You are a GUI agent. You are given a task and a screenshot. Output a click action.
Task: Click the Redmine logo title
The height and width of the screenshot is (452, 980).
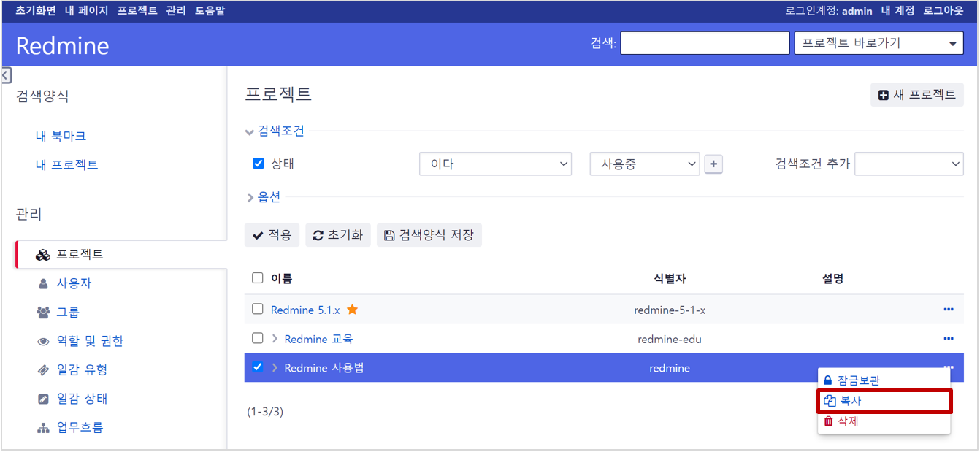[x=62, y=45]
